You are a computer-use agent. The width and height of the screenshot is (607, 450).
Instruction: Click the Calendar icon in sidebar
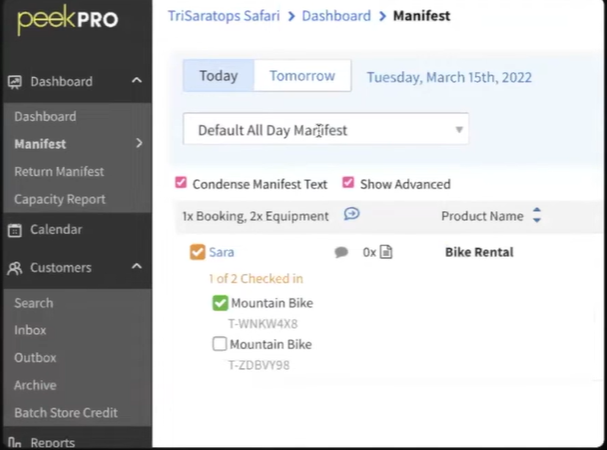15,230
